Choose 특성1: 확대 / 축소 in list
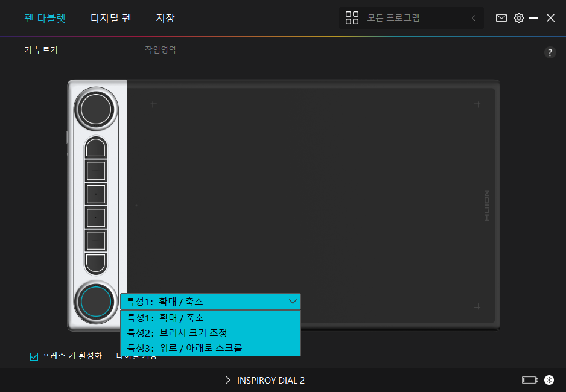This screenshot has width=566, height=392. click(x=165, y=317)
